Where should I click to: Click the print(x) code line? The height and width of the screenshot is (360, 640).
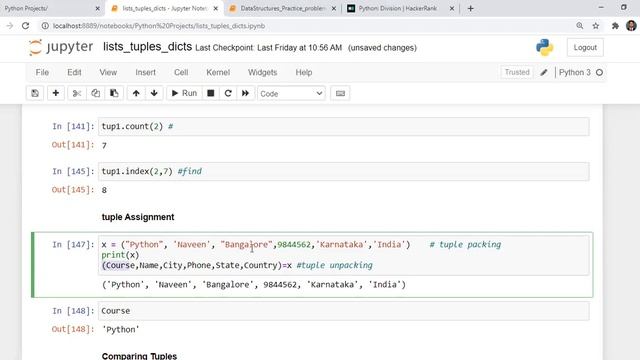click(x=120, y=255)
